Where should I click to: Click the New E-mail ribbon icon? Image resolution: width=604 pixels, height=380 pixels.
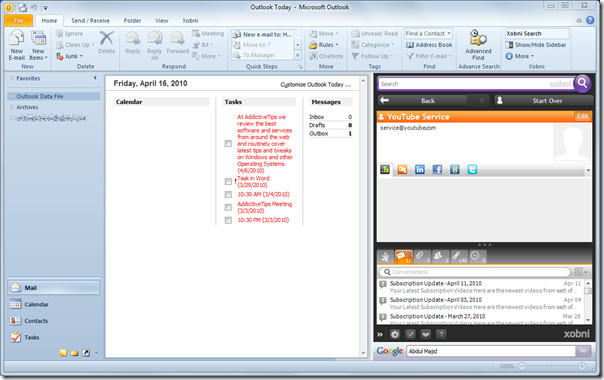[17, 45]
